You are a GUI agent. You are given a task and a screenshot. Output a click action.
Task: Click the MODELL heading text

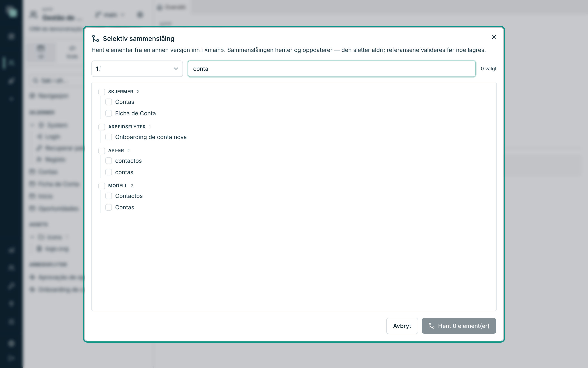pyautogui.click(x=118, y=186)
